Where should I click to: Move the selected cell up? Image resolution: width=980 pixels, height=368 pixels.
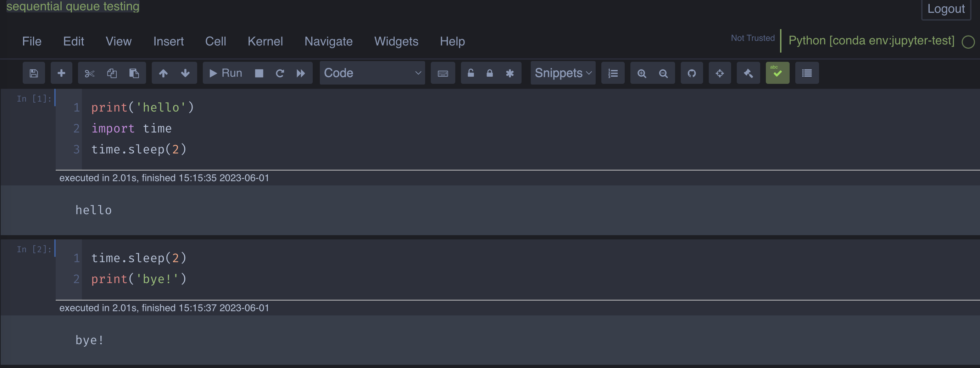point(163,73)
